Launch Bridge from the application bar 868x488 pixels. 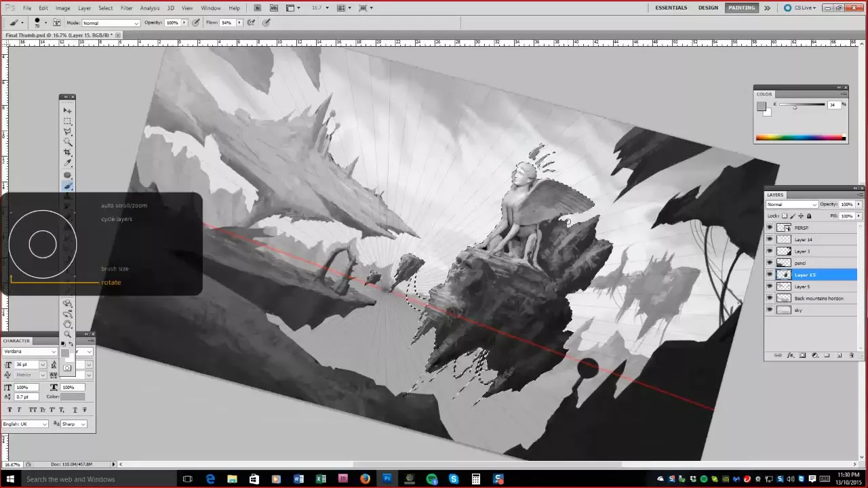[x=258, y=8]
